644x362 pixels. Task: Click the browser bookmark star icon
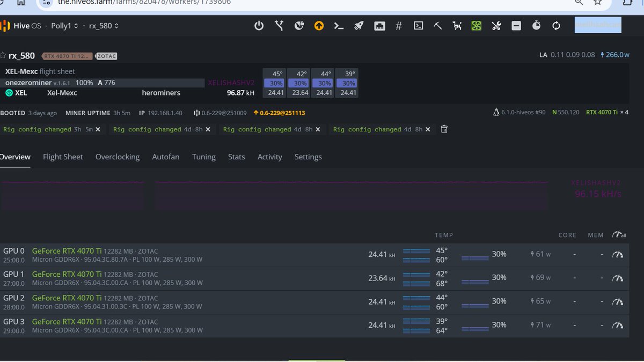(x=598, y=2)
